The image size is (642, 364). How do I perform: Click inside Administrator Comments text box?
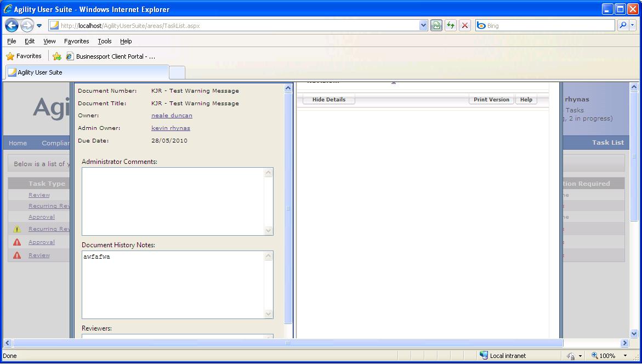(x=174, y=201)
